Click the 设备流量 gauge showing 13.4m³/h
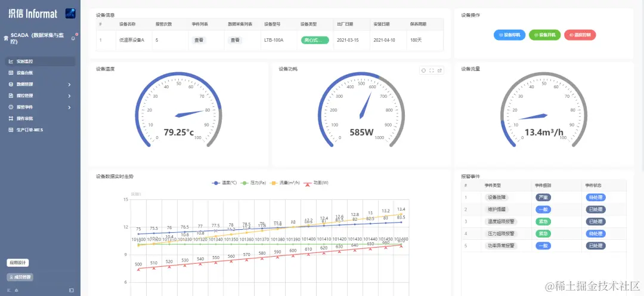Screen dimensions: 644x296 [544, 111]
